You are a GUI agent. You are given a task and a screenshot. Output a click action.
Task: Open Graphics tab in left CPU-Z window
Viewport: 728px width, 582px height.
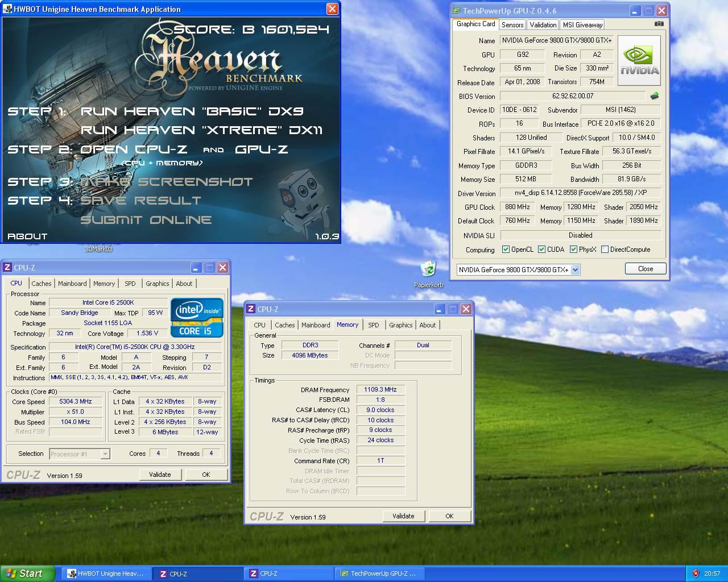click(x=157, y=284)
